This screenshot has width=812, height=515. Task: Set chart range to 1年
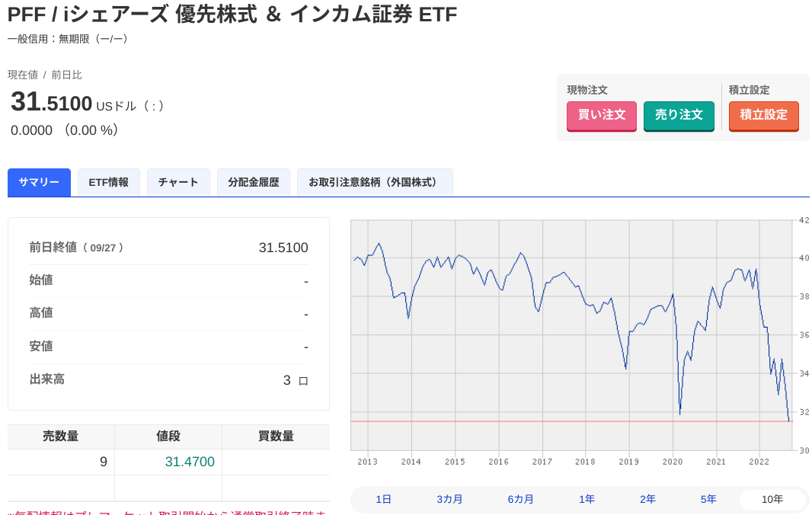[587, 500]
